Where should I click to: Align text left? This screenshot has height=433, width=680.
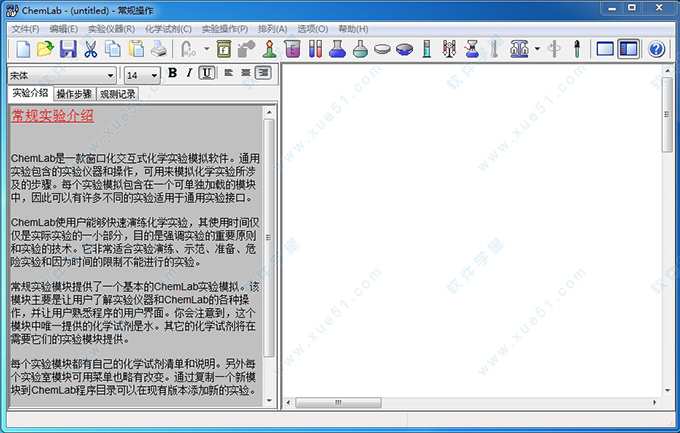pyautogui.click(x=229, y=73)
